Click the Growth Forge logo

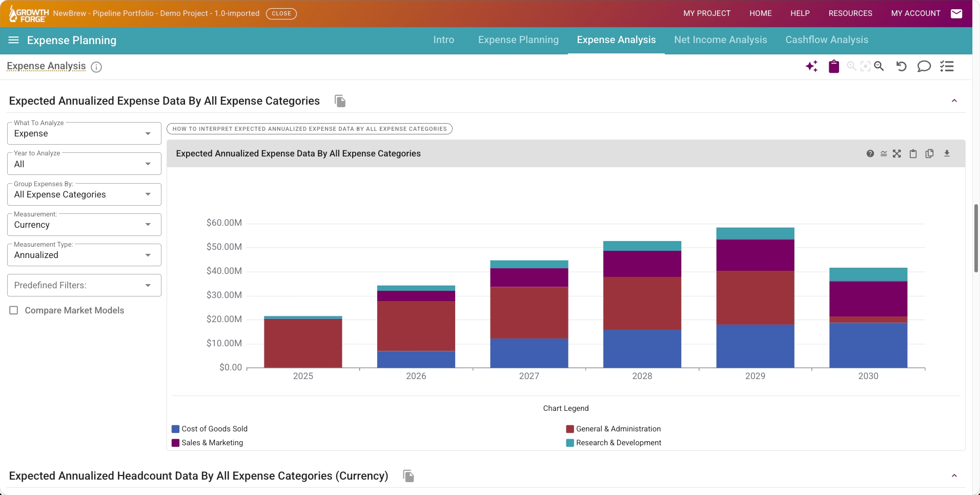click(29, 14)
